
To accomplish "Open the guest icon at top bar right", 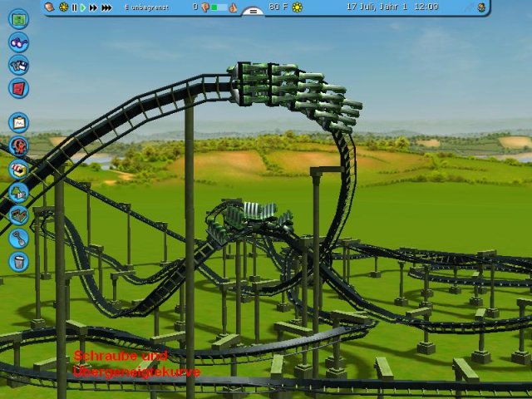I will pyautogui.click(x=481, y=7).
